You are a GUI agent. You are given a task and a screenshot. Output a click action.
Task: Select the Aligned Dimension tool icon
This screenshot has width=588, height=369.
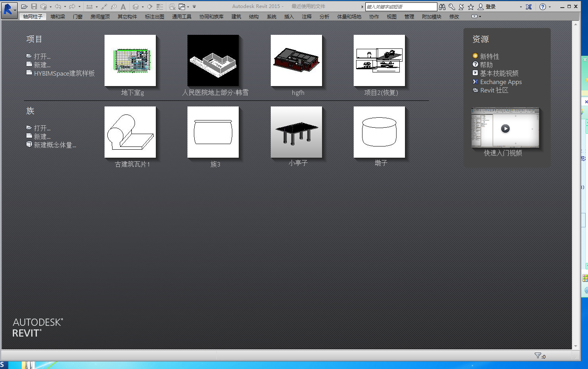[104, 7]
